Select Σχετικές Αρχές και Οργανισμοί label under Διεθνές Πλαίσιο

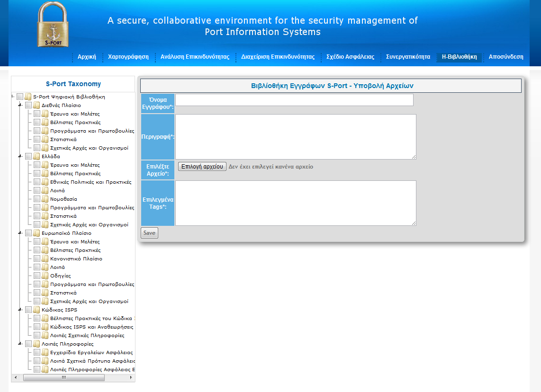90,148
